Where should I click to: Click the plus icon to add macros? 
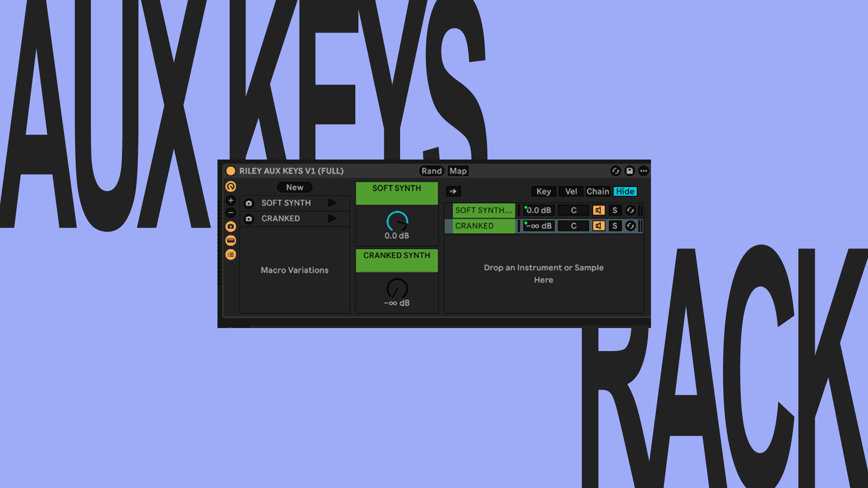pyautogui.click(x=231, y=200)
